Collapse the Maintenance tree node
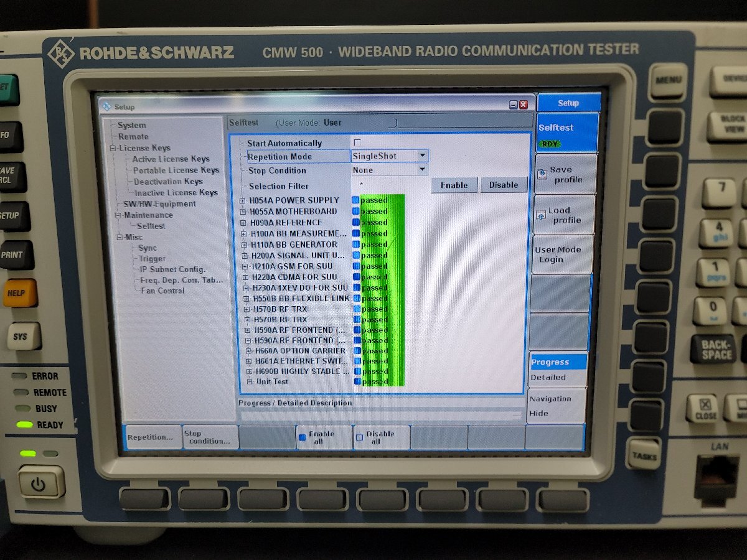 coord(118,215)
